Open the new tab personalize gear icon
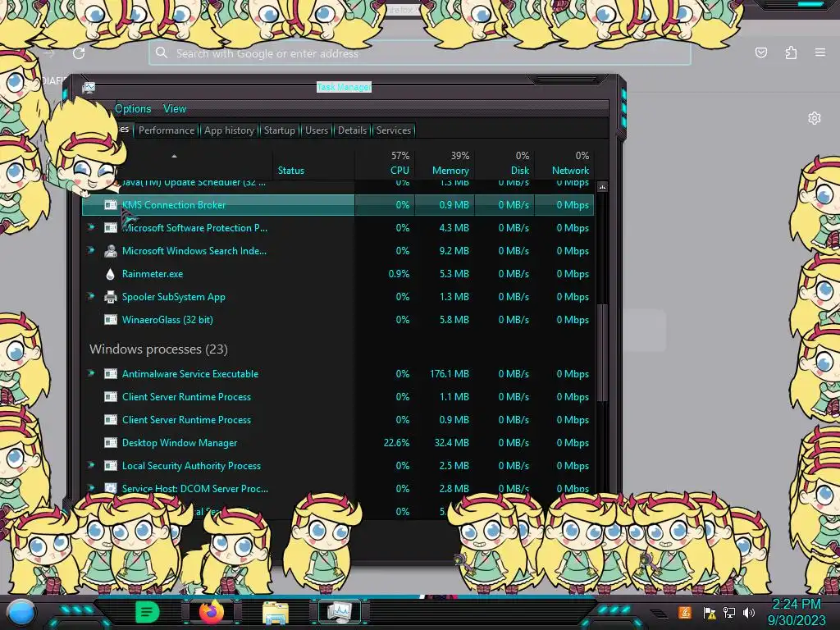 815,118
